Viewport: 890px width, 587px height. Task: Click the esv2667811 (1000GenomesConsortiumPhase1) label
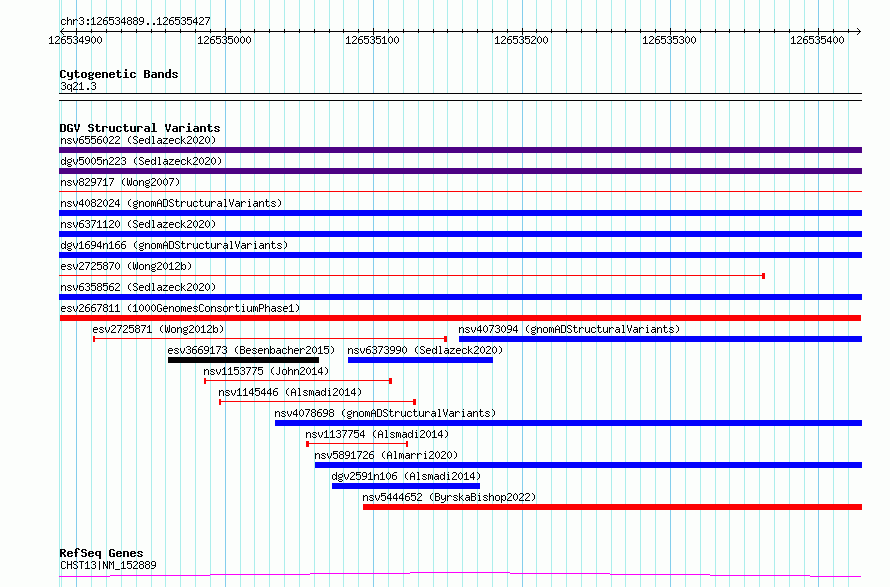tap(180, 308)
